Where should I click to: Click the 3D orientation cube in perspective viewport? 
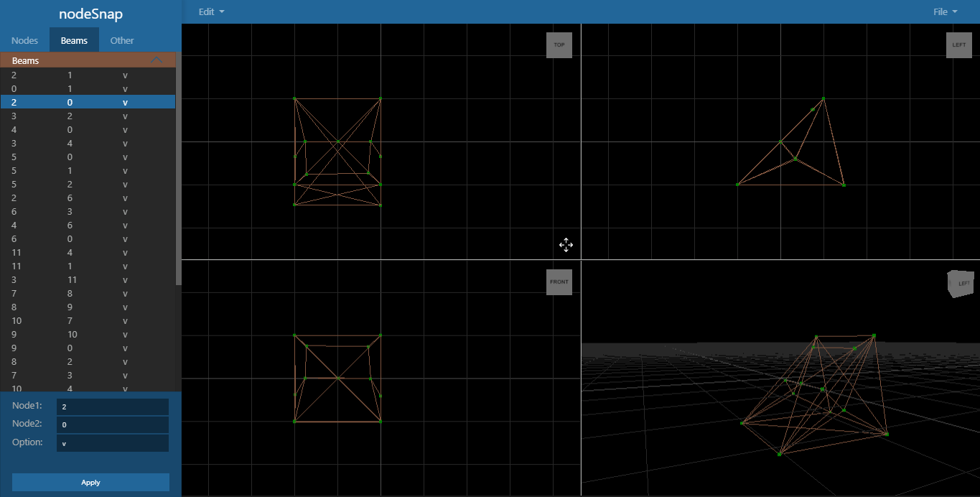[960, 283]
